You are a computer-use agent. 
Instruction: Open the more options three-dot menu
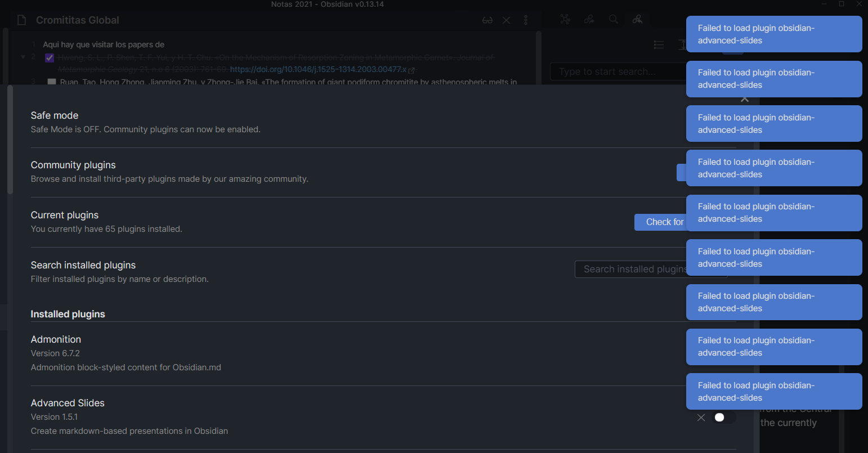click(525, 20)
